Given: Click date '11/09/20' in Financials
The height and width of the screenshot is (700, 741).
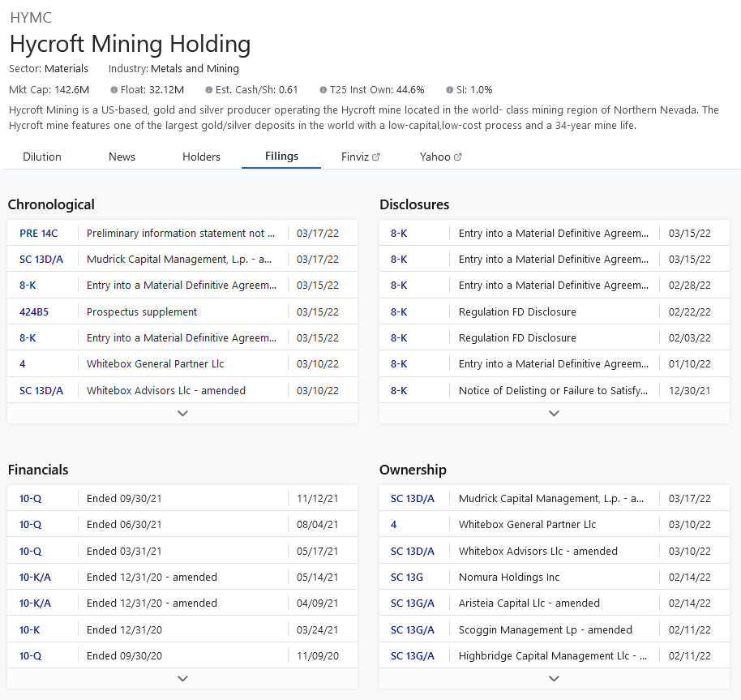Looking at the screenshot, I should (318, 656).
